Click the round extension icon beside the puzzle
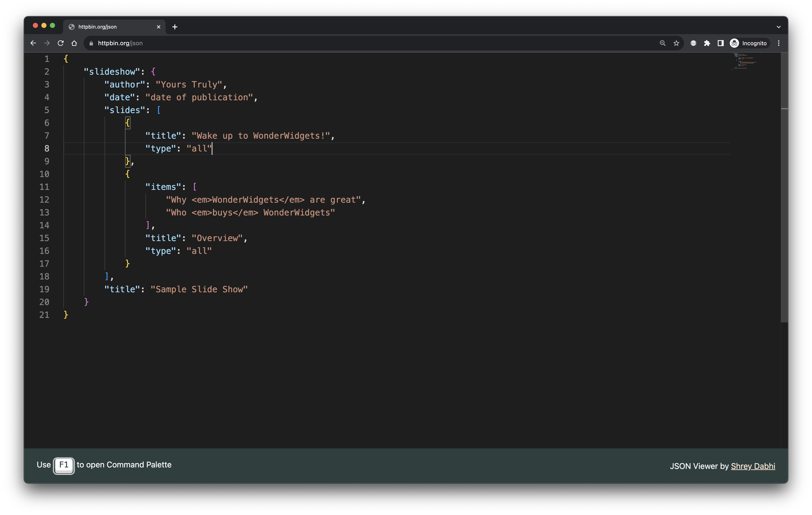Viewport: 812px width, 515px height. pos(693,43)
